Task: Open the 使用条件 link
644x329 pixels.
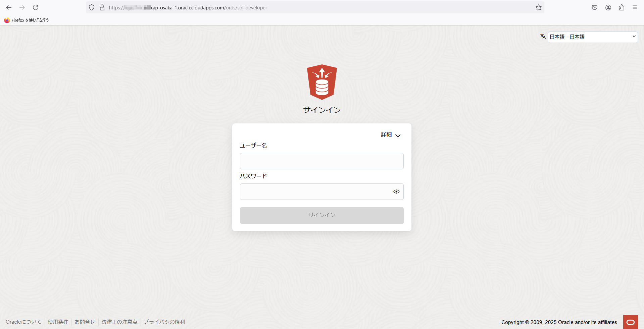Action: pos(58,322)
